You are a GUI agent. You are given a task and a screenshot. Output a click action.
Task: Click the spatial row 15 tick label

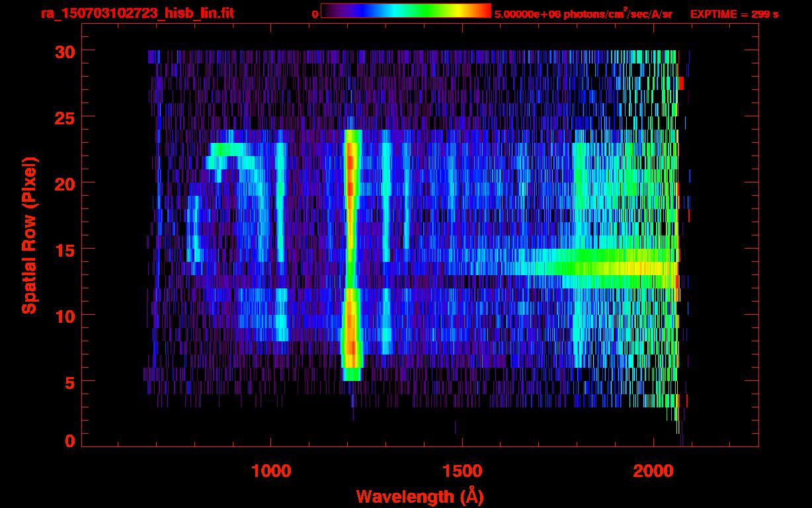click(65, 249)
